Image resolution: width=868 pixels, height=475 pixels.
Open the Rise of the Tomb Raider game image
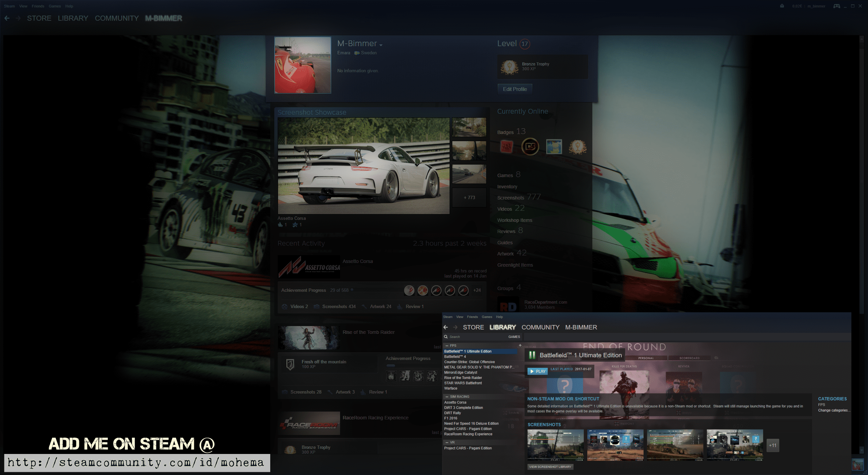309,338
